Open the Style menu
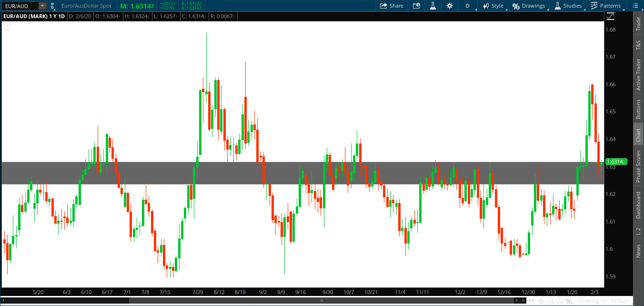The height and width of the screenshot is (306, 644). (x=493, y=6)
